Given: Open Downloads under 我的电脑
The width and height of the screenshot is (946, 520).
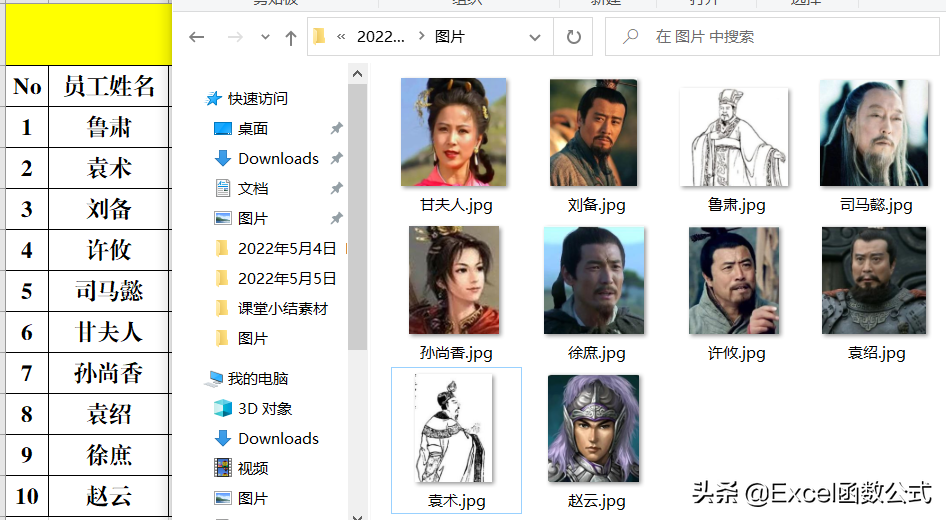Looking at the screenshot, I should coord(278,439).
